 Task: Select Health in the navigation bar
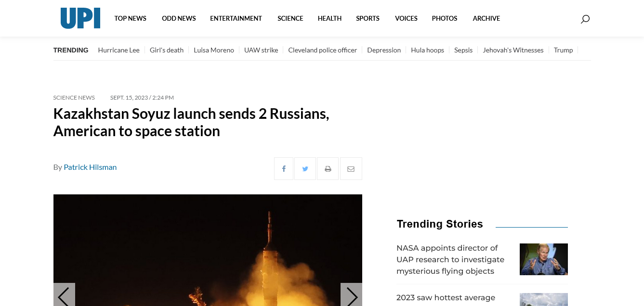point(329,18)
